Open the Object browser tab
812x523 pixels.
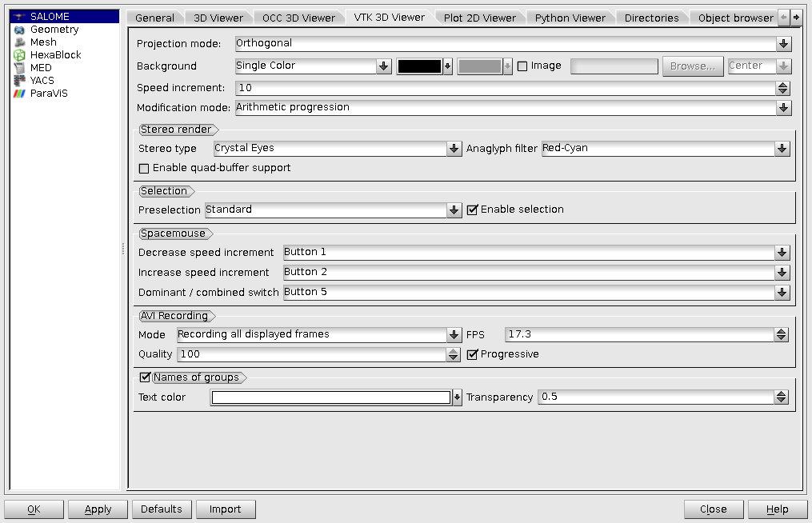coord(734,17)
